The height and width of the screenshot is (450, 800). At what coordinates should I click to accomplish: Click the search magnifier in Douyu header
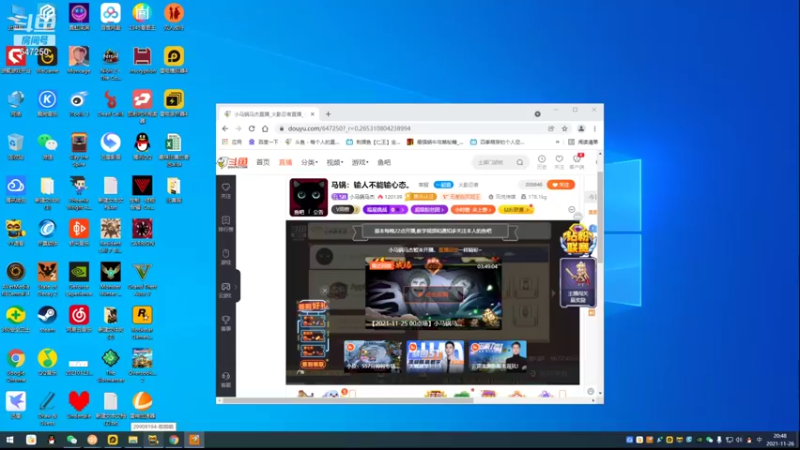pos(519,163)
